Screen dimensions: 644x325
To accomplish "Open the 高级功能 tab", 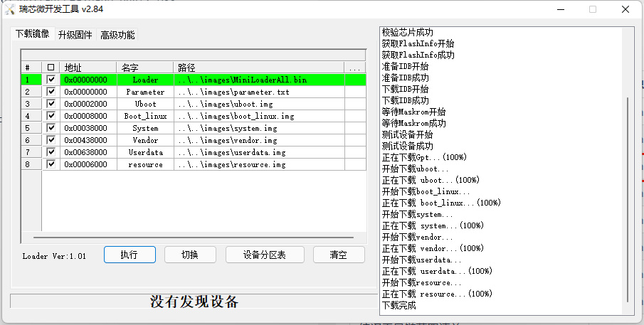I will click(x=117, y=35).
